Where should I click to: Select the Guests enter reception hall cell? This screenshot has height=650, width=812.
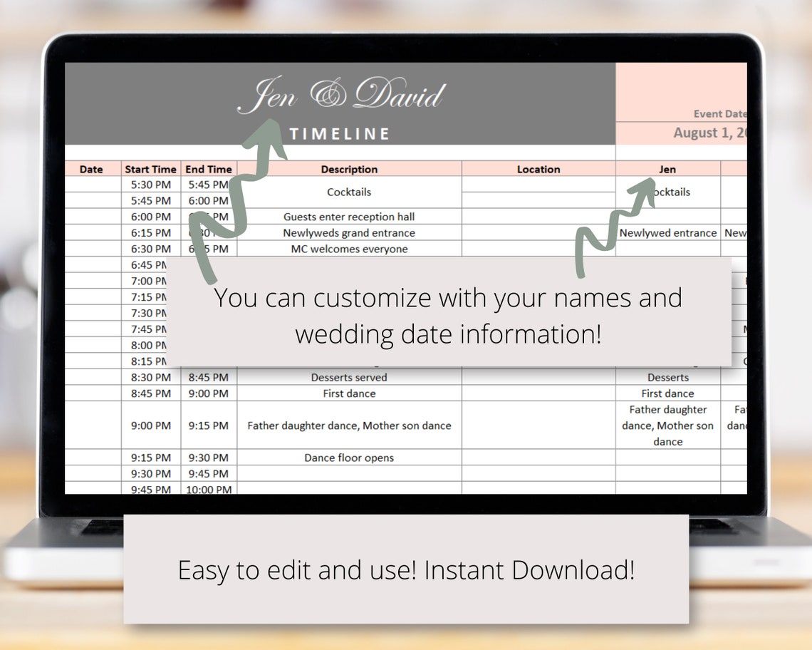pos(349,217)
